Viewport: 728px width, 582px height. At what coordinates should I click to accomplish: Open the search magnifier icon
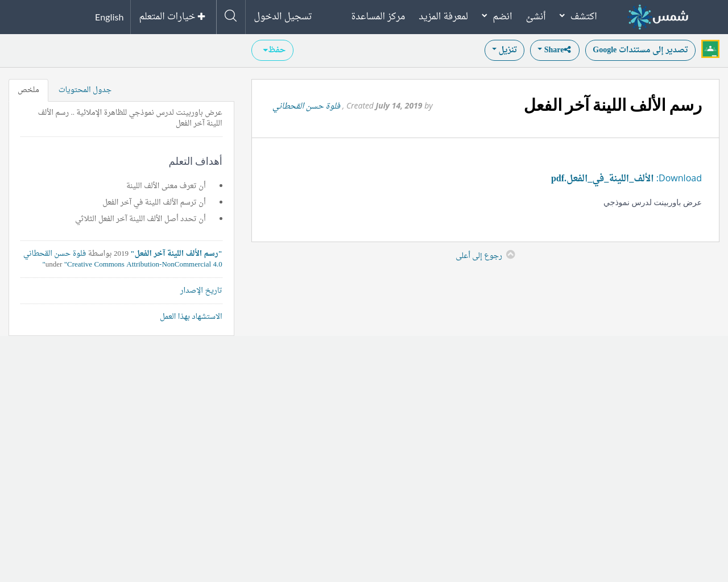[230, 16]
